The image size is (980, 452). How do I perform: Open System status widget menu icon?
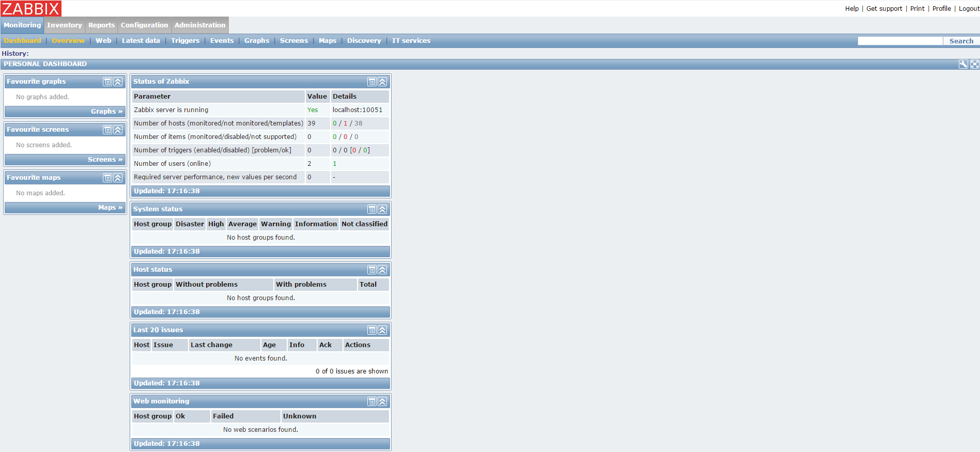tap(372, 209)
